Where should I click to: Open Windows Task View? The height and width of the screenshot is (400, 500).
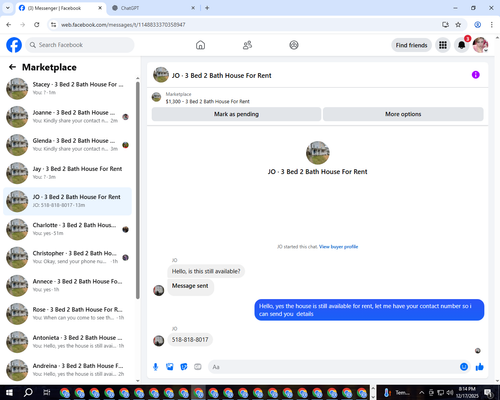tap(47, 393)
